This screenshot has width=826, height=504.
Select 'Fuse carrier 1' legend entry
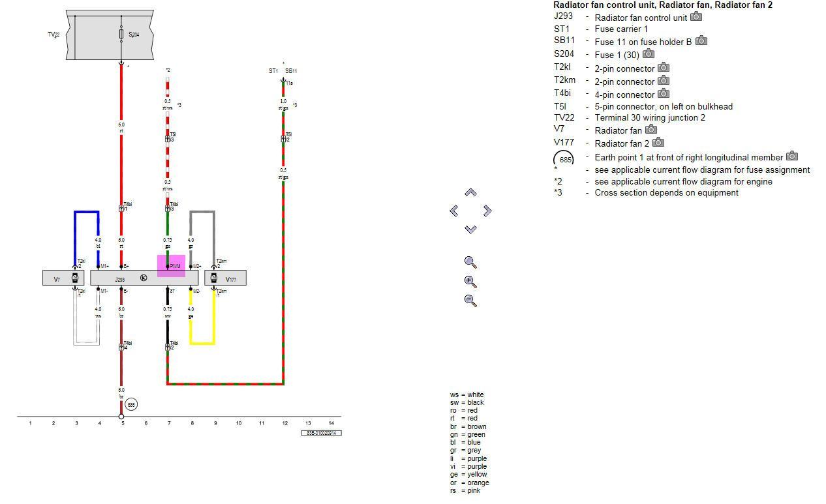(621, 29)
